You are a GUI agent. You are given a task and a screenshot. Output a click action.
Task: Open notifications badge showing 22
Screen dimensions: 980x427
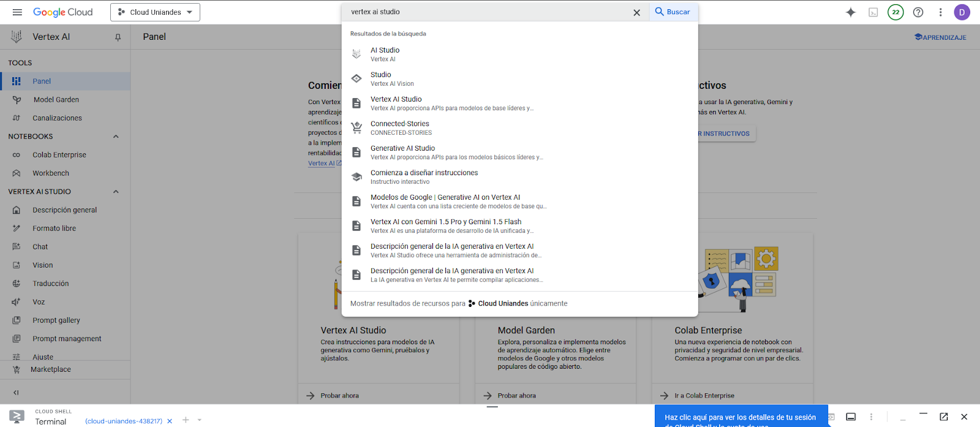pyautogui.click(x=895, y=12)
